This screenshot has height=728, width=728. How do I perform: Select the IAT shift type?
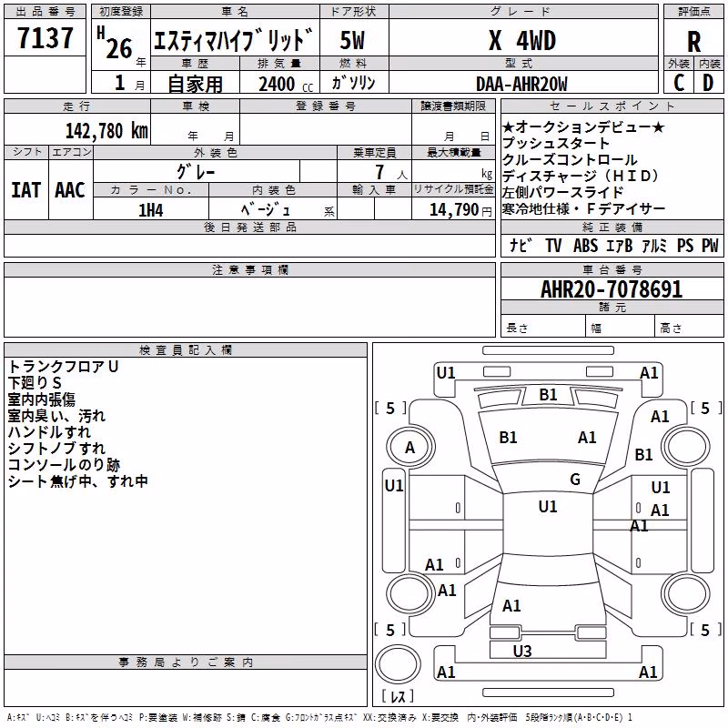pyautogui.click(x=25, y=190)
